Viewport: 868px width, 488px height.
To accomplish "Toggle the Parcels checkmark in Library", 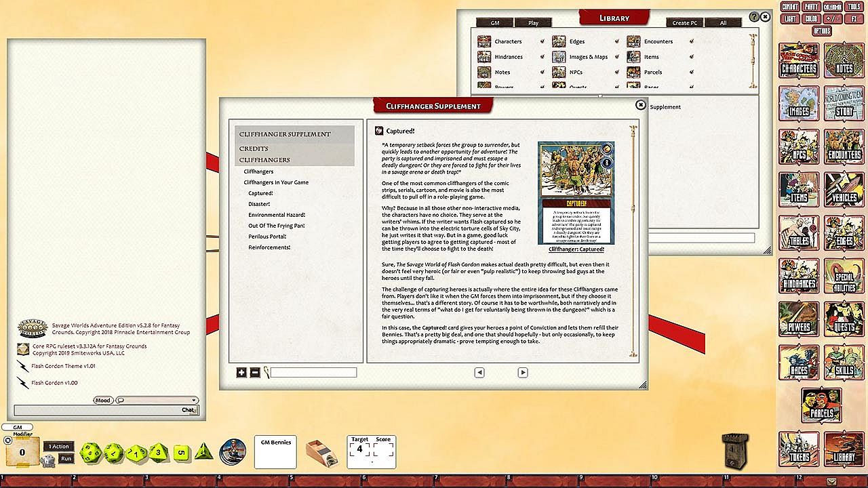I will pyautogui.click(x=691, y=72).
